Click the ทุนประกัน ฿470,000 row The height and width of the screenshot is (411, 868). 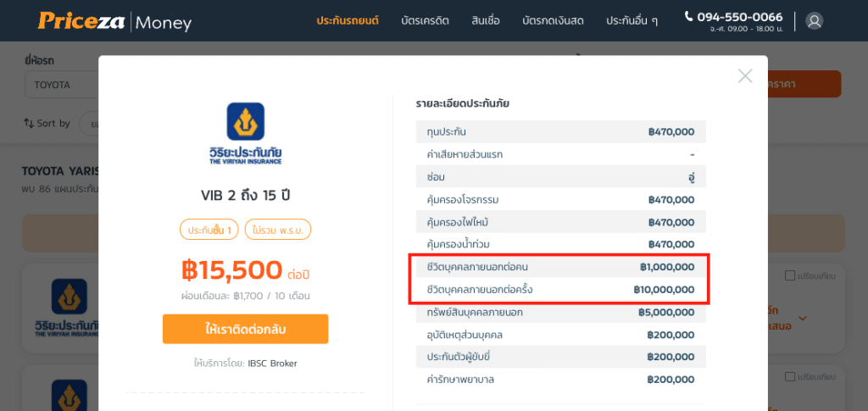(561, 131)
